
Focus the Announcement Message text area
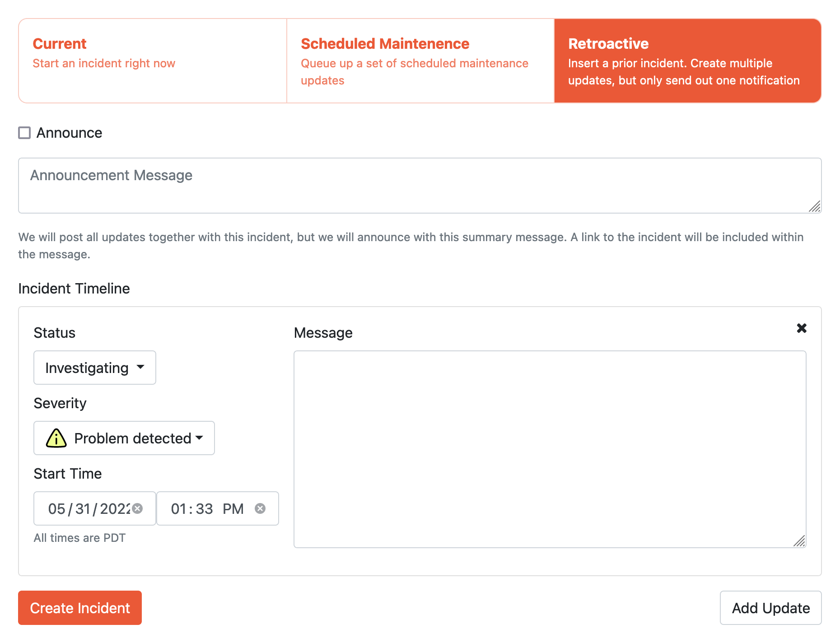pyautogui.click(x=419, y=185)
